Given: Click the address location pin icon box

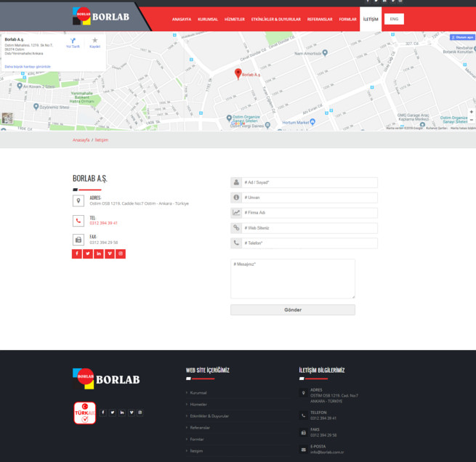Looking at the screenshot, I should [x=78, y=200].
